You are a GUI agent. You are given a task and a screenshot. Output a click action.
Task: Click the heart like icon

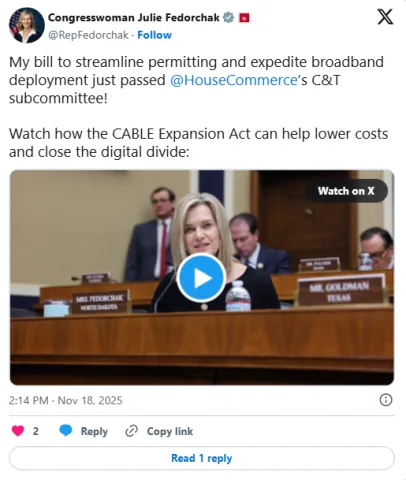coord(18,431)
